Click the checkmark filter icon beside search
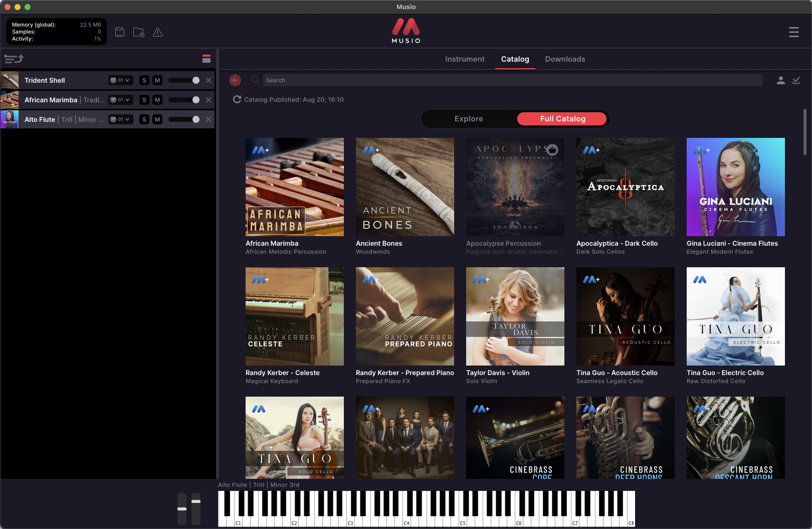The image size is (812, 529). click(796, 80)
